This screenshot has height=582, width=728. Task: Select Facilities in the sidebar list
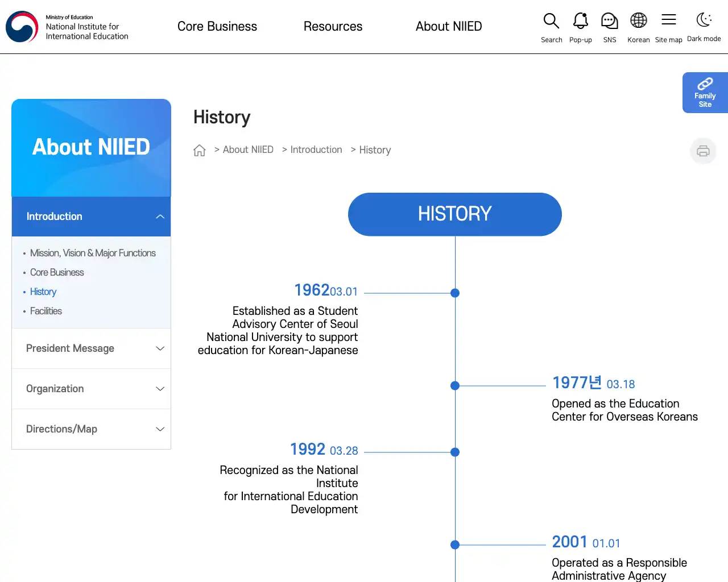tap(46, 311)
